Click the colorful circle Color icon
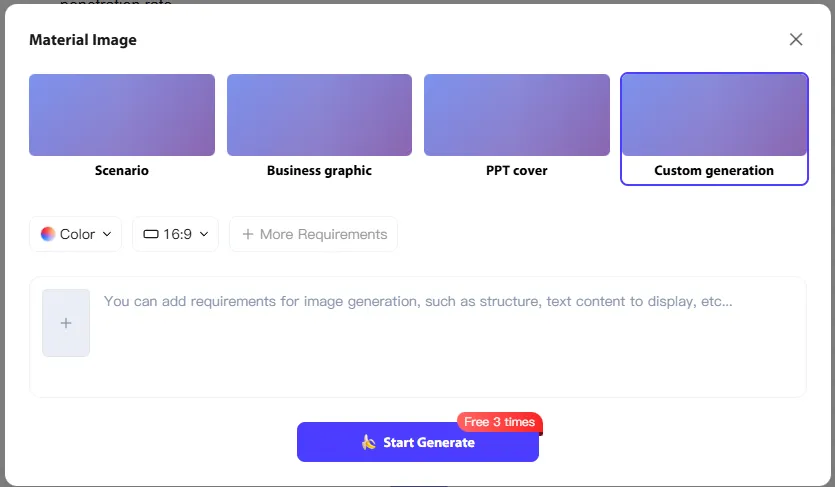This screenshot has width=835, height=487. (47, 234)
